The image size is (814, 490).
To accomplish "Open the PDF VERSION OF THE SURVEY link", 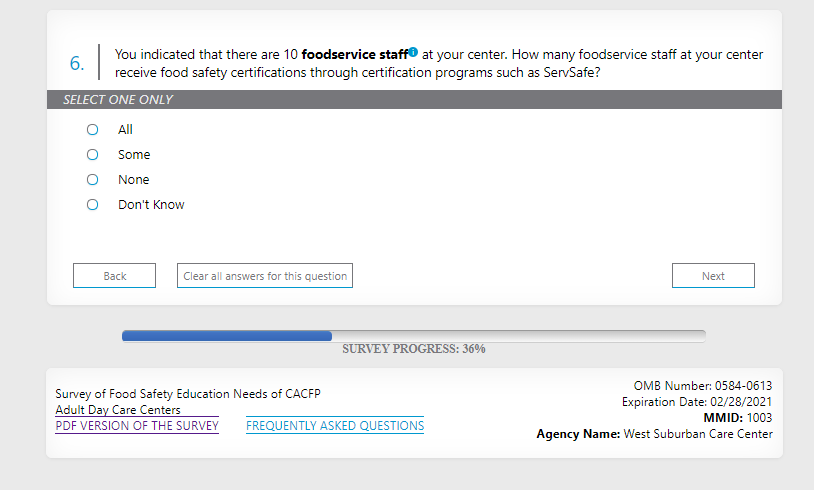I will click(x=137, y=426).
